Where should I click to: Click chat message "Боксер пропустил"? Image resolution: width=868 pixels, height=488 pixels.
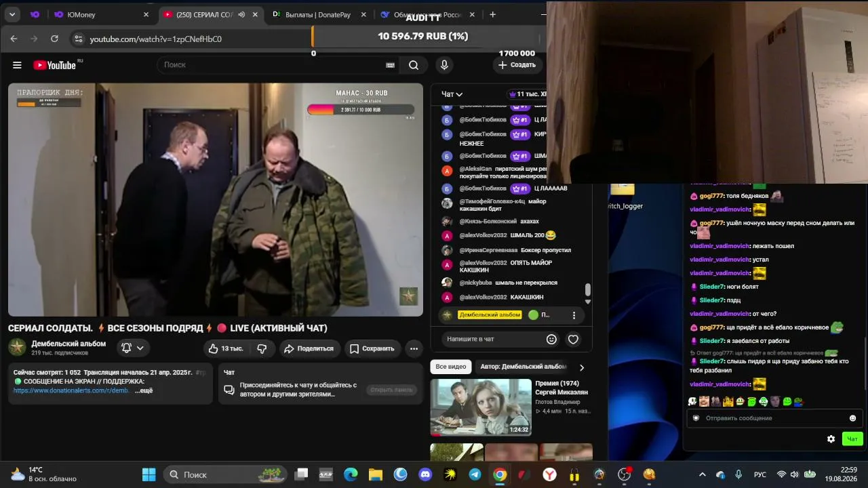pyautogui.click(x=546, y=250)
